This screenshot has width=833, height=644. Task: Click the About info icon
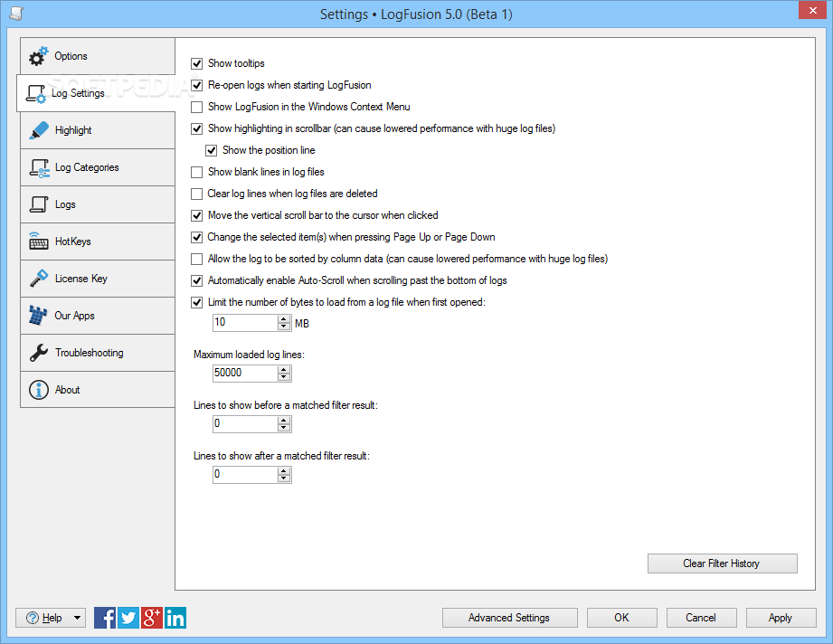pyautogui.click(x=39, y=390)
